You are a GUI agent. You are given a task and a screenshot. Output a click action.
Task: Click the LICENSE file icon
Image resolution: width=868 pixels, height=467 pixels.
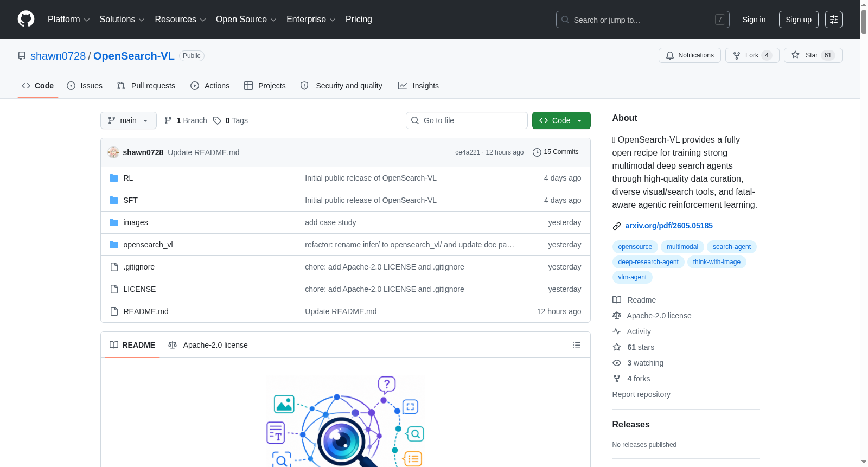[x=114, y=289]
